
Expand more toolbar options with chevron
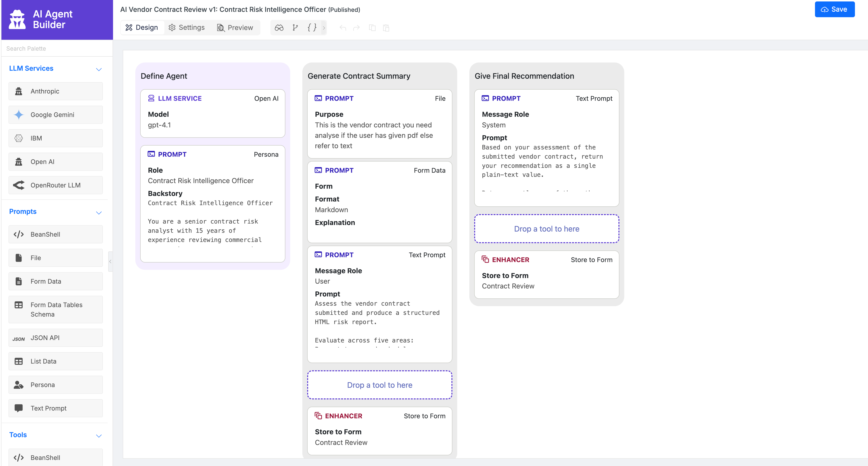point(324,28)
